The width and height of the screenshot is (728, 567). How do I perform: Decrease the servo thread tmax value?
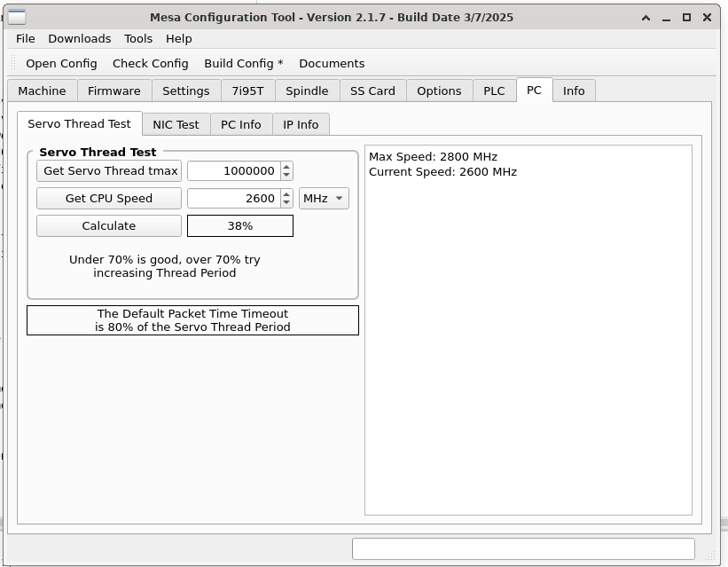pyautogui.click(x=286, y=176)
